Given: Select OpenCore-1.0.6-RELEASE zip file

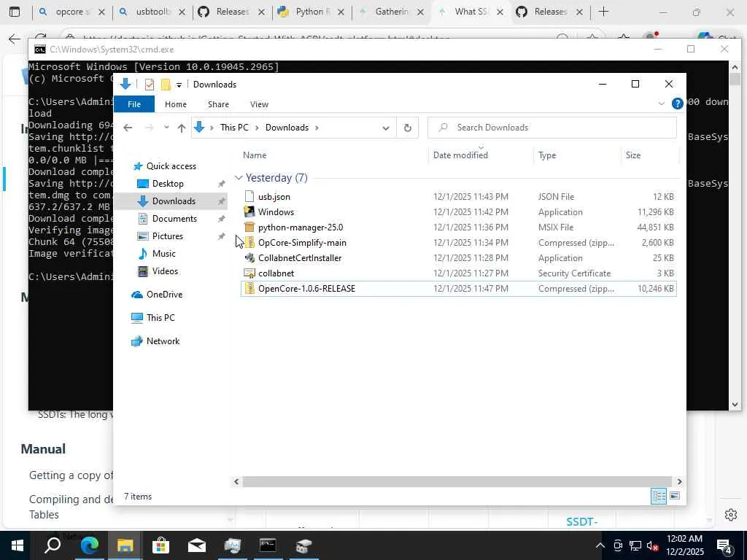Looking at the screenshot, I should coord(306,289).
